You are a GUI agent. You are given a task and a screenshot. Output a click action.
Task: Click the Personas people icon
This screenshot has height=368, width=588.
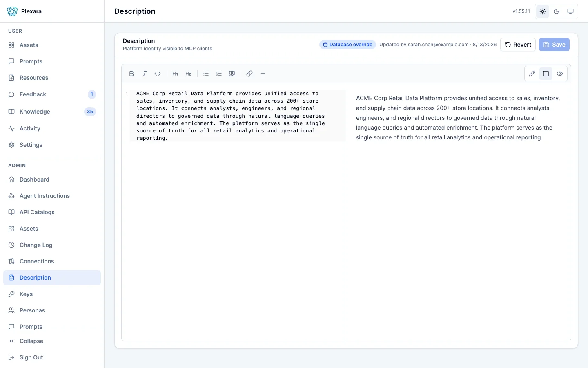[x=11, y=310]
